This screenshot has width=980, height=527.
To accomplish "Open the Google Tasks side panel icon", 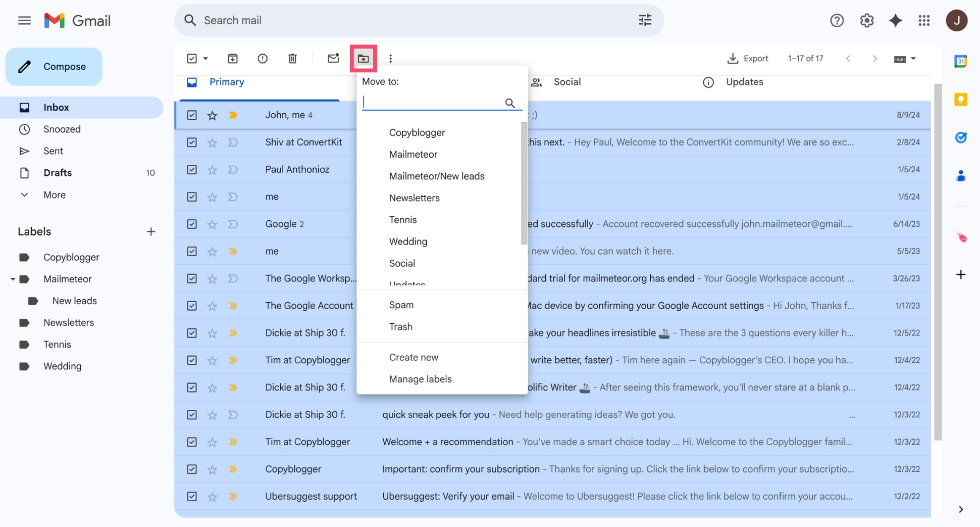I will coord(960,137).
